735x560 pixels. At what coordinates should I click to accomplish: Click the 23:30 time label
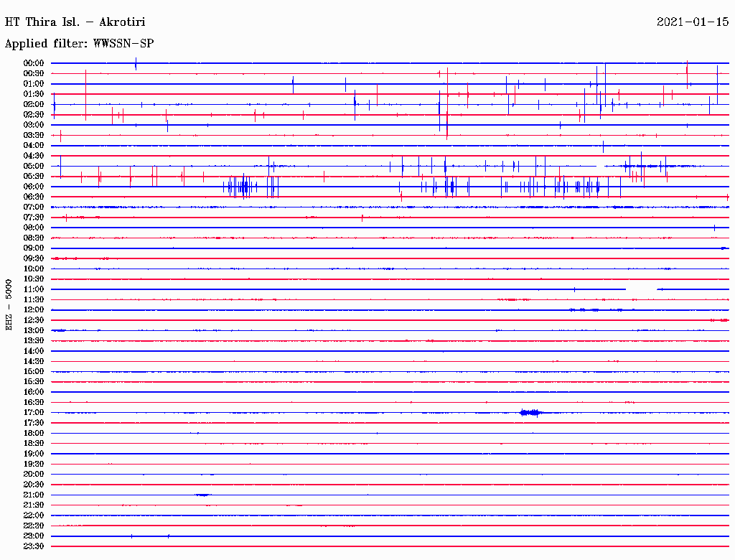(x=34, y=546)
